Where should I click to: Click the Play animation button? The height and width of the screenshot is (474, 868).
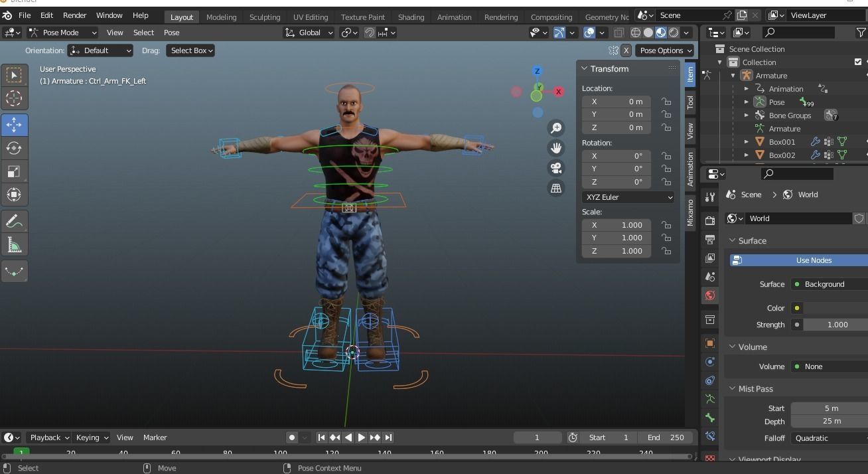(361, 437)
